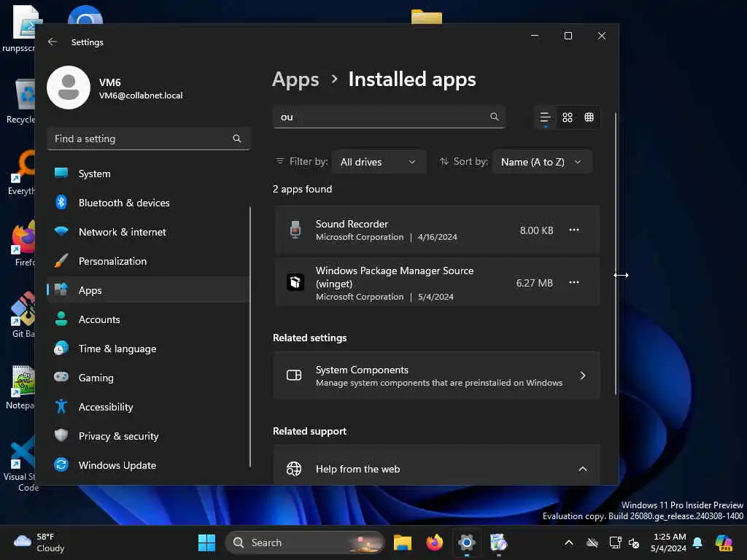The image size is (747, 560).
Task: Click the weather widget showing 58°F
Action: [39, 542]
